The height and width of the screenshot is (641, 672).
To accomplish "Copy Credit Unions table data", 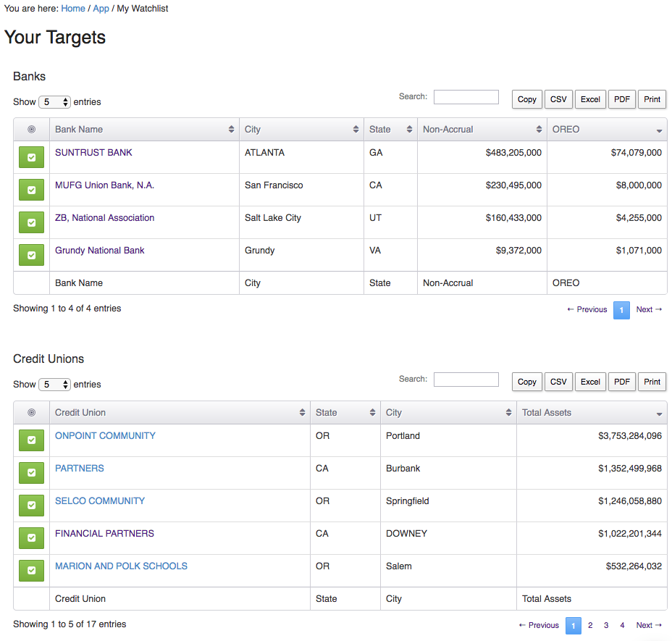I will pyautogui.click(x=526, y=382).
